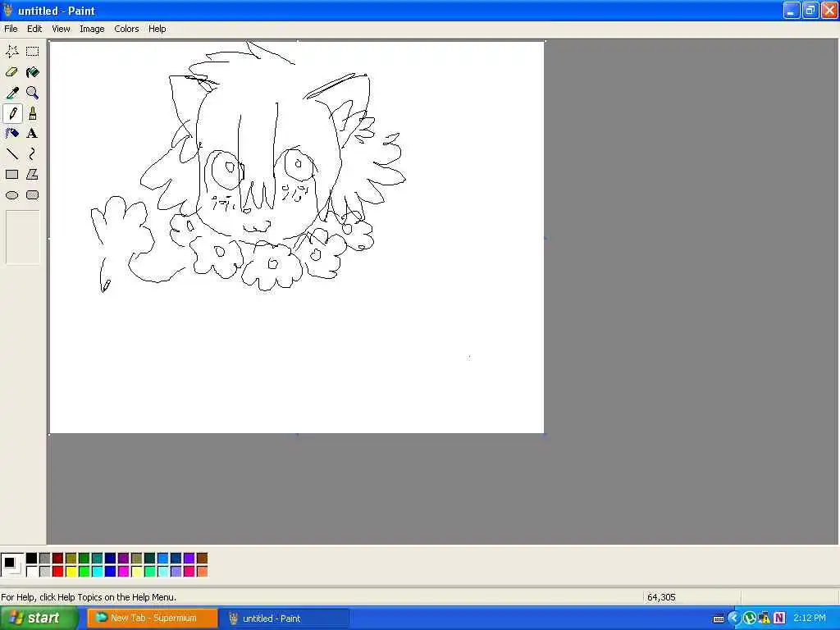Viewport: 840px width, 630px height.
Task: Pick the straight Line tool
Action: pyautogui.click(x=11, y=154)
